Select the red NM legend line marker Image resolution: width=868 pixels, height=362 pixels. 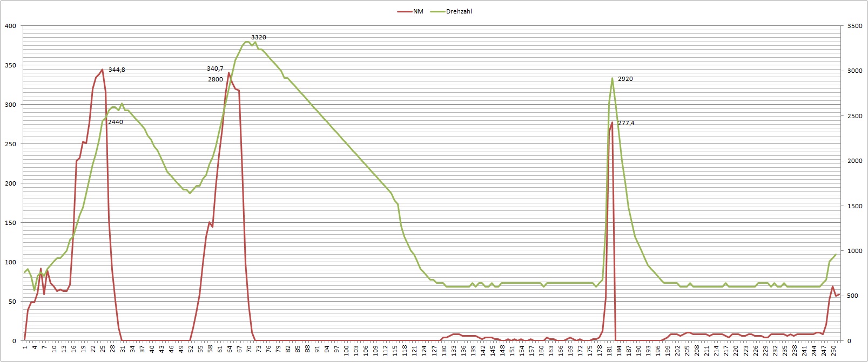pyautogui.click(x=404, y=11)
